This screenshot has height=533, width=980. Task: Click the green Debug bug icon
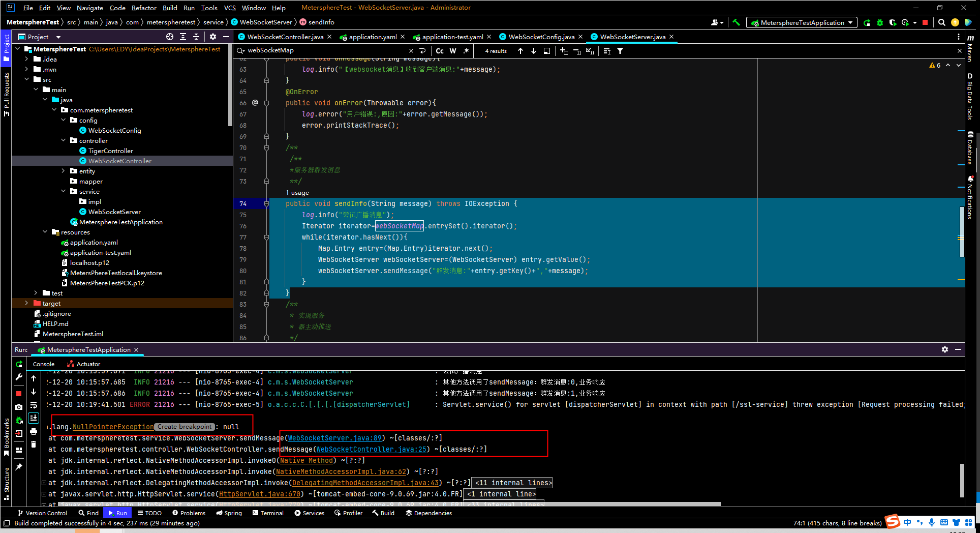click(880, 22)
